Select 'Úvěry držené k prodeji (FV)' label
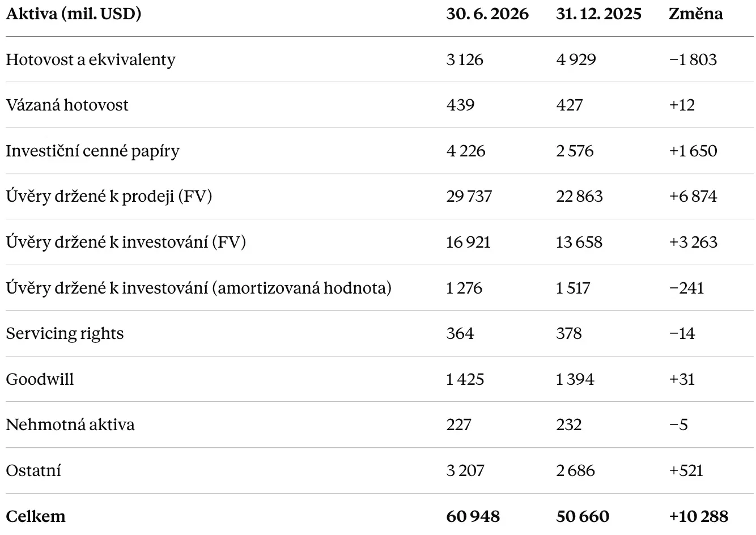756x535 pixels. click(x=109, y=196)
